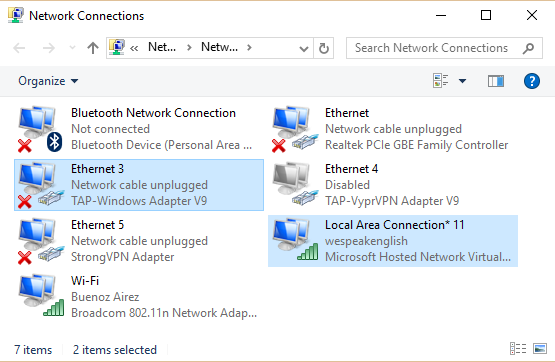Screen dimensions: 555x362
Task: Click the 'Netw...' breadcrumb segment
Action: point(219,47)
